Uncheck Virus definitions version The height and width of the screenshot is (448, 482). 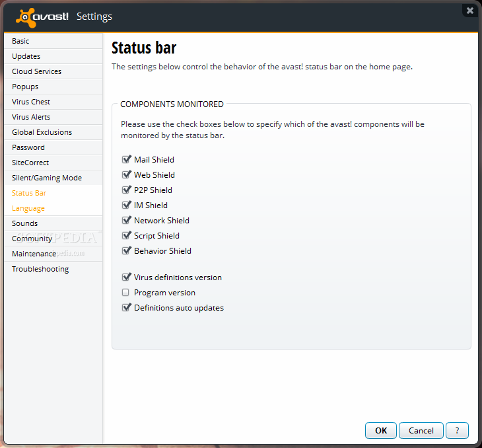pyautogui.click(x=126, y=278)
